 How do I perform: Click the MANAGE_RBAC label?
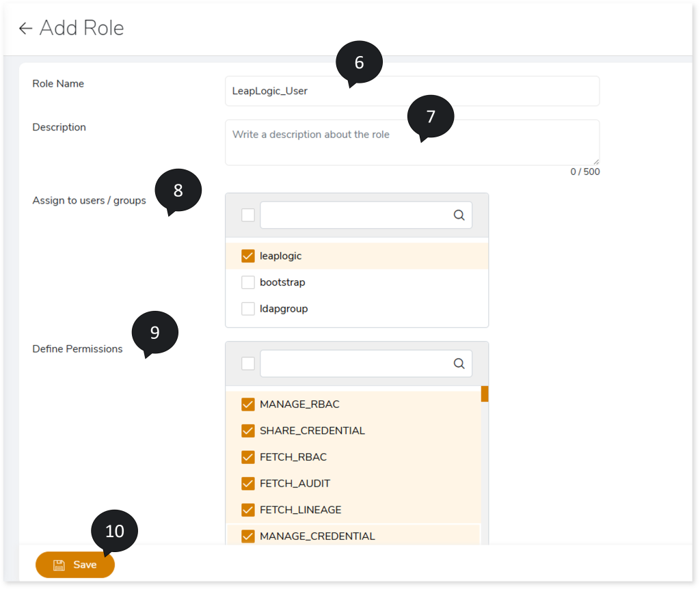click(x=299, y=405)
